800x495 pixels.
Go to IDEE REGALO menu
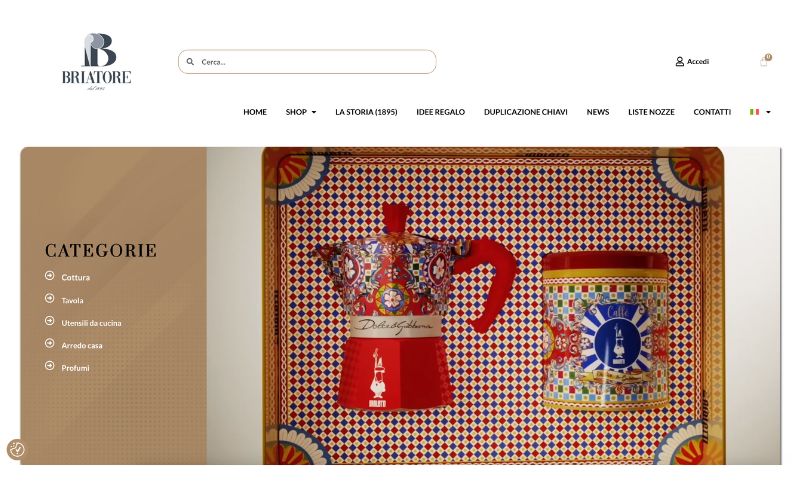click(x=441, y=112)
